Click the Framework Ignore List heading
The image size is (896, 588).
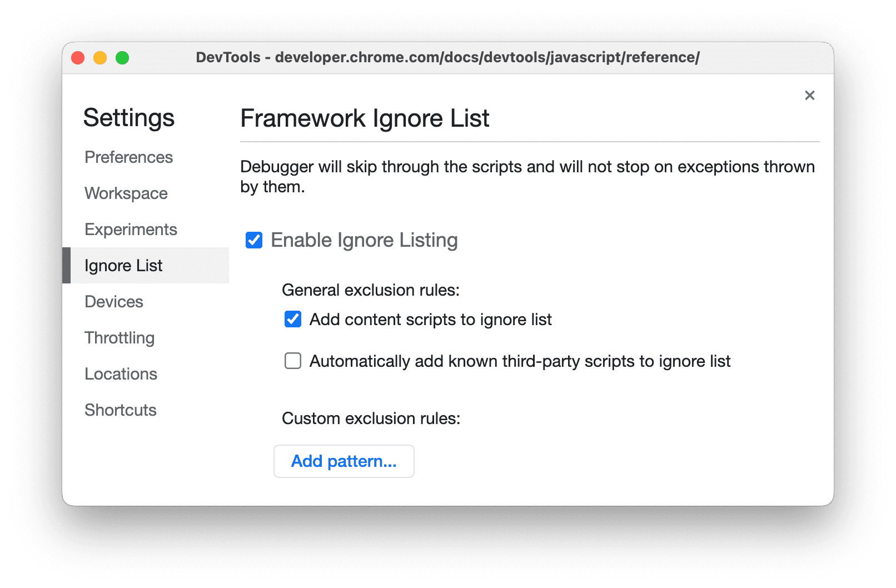tap(365, 118)
